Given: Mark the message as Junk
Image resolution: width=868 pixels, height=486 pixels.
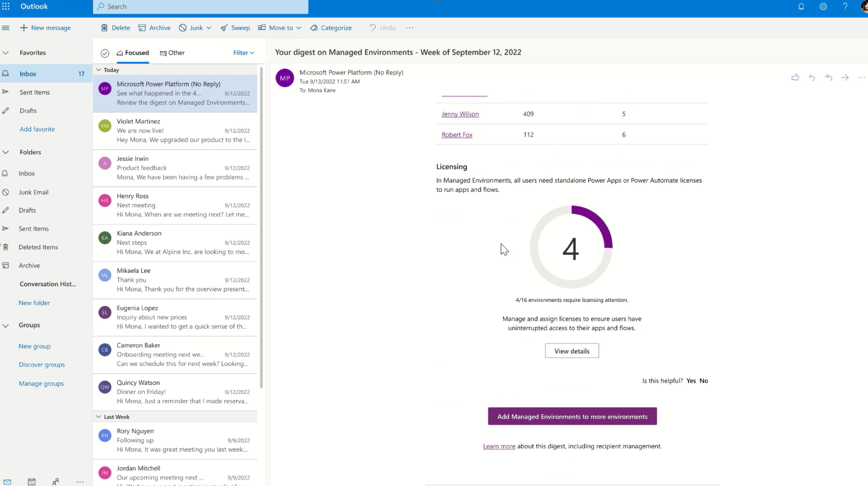Looking at the screenshot, I should click(191, 28).
